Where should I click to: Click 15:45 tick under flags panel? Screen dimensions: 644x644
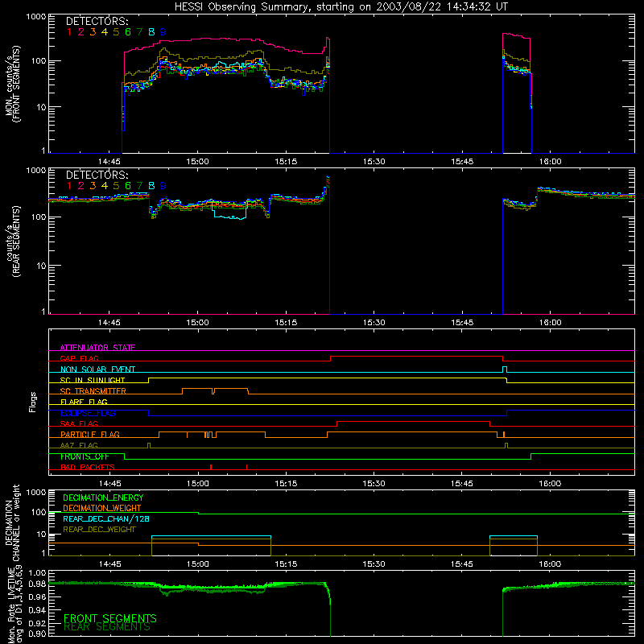pyautogui.click(x=462, y=484)
